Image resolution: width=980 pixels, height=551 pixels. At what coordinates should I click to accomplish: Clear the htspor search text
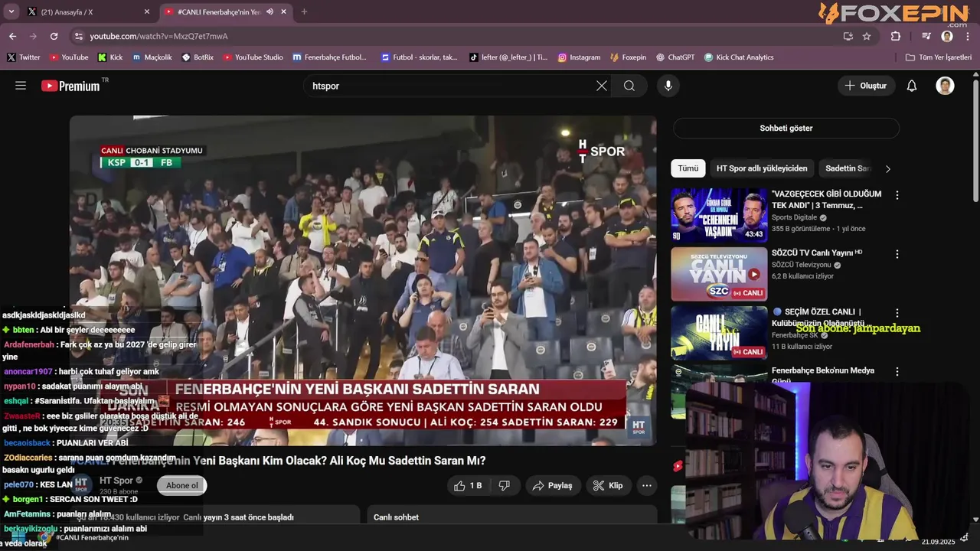click(x=602, y=86)
